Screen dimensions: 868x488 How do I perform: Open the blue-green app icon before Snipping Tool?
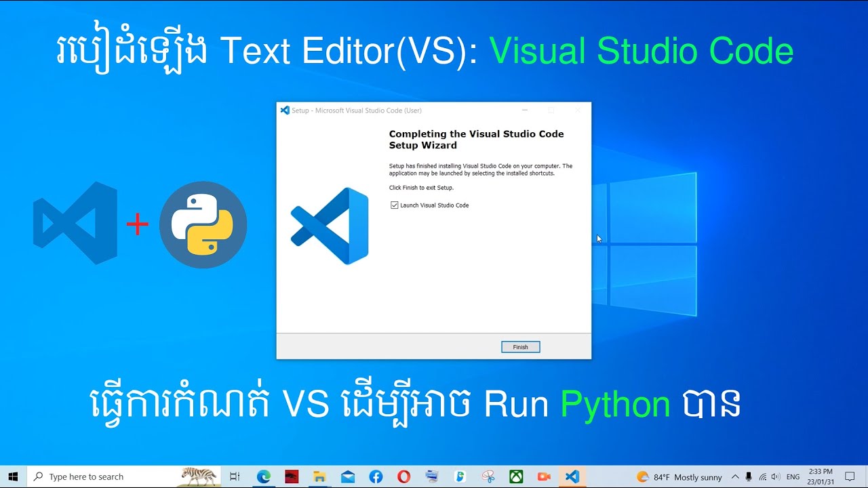[x=460, y=477]
